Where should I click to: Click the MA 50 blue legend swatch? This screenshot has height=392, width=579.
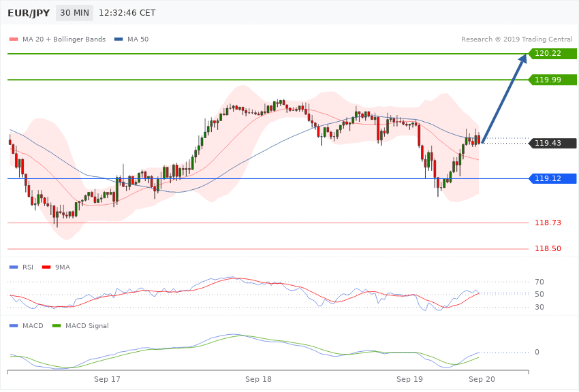(119, 39)
